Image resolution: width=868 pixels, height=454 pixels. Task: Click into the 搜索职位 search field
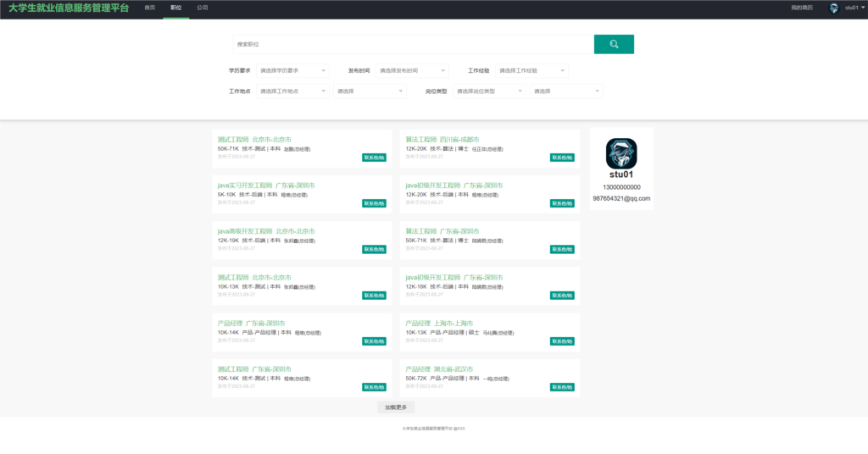413,44
